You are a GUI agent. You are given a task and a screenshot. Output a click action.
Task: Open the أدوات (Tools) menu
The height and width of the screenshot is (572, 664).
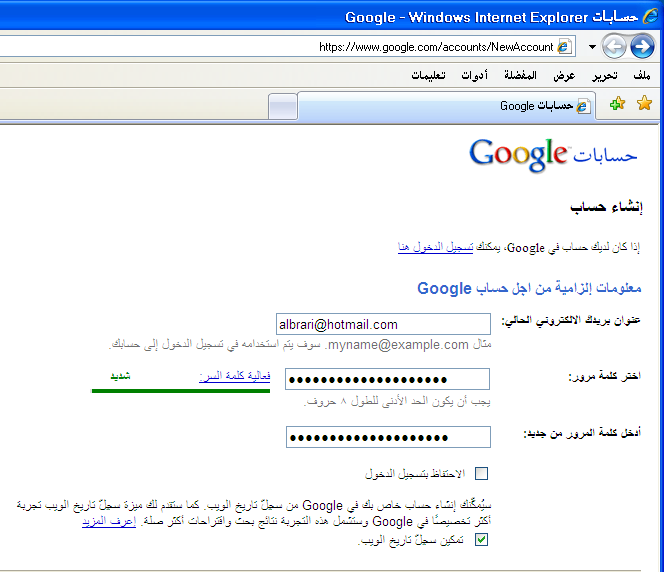(474, 75)
